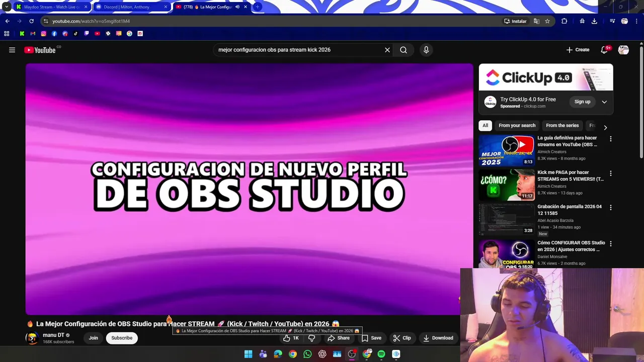Share the video

[x=339, y=338]
